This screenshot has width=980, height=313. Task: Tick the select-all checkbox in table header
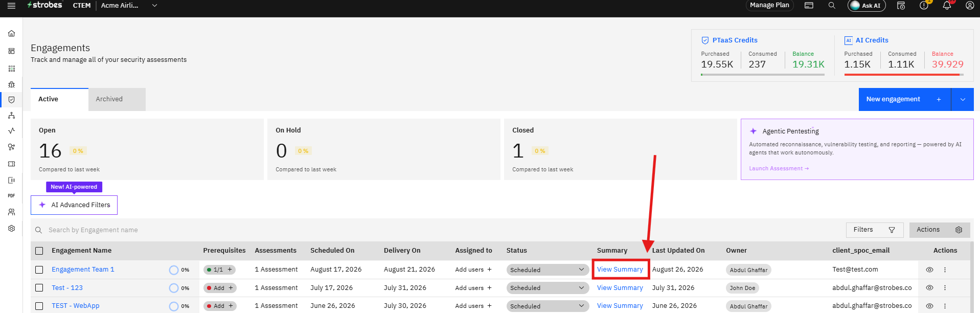39,251
